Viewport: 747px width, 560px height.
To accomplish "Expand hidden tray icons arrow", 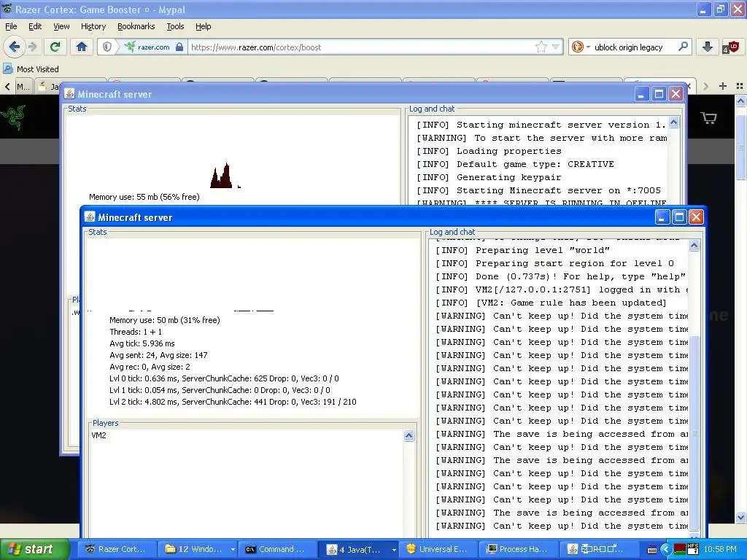I will coord(666,550).
